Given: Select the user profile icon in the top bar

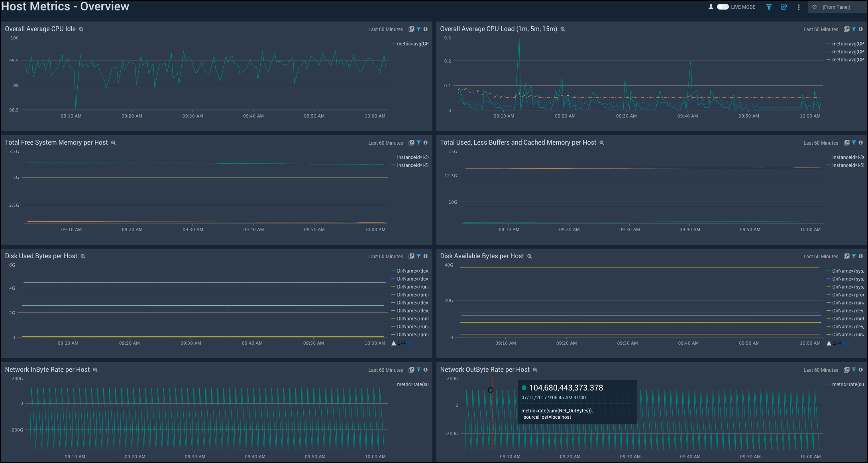Looking at the screenshot, I should coord(711,7).
